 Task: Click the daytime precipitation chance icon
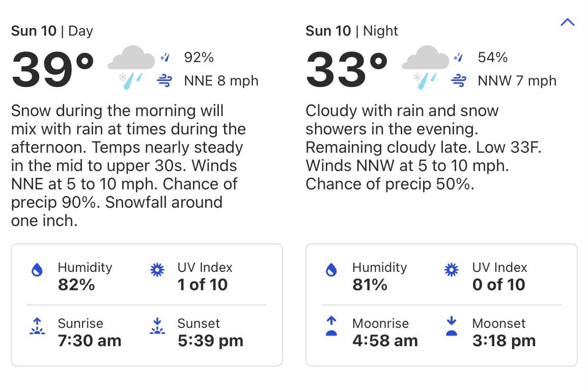click(165, 58)
